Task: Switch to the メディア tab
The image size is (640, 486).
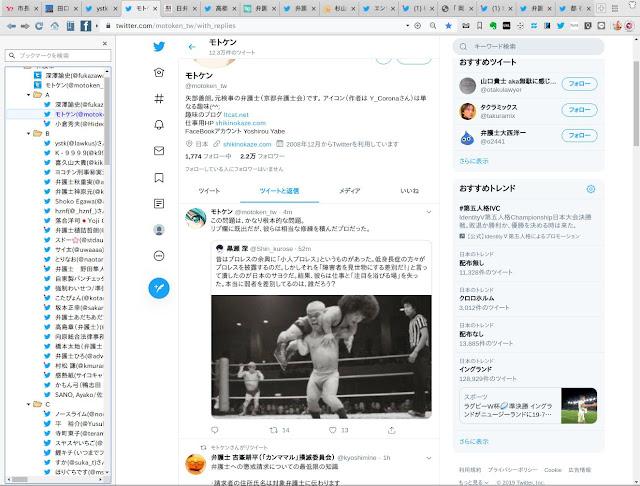Action: (x=349, y=191)
